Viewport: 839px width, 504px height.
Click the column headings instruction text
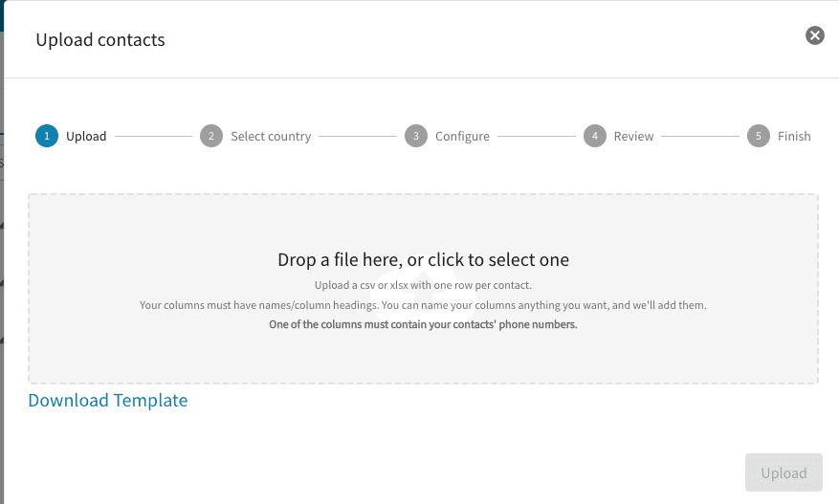tap(423, 305)
